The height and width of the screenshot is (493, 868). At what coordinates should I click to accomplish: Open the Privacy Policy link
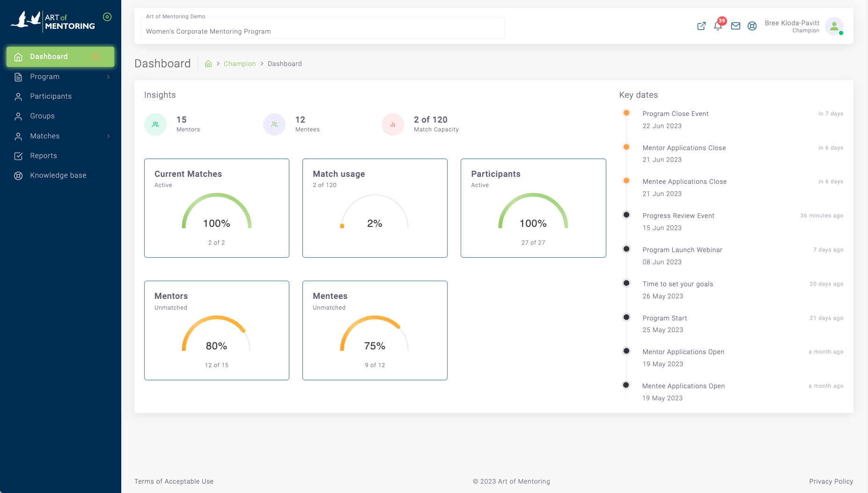click(x=831, y=481)
